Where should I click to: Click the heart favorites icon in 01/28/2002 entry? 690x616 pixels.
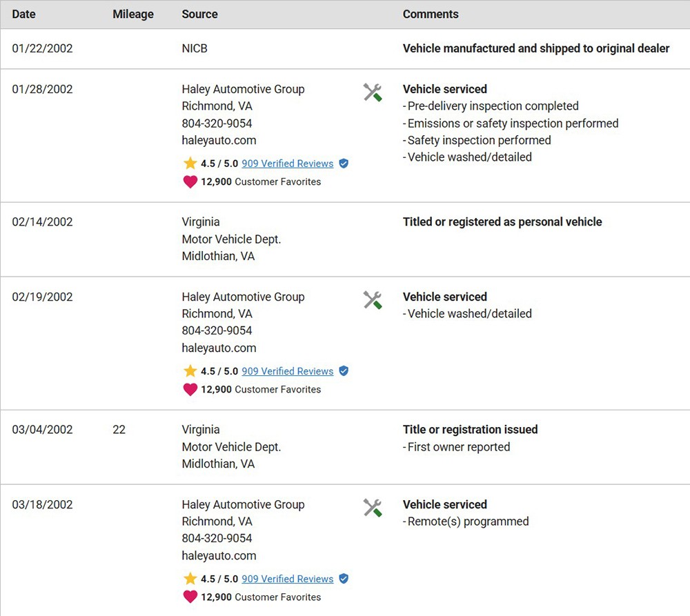190,182
